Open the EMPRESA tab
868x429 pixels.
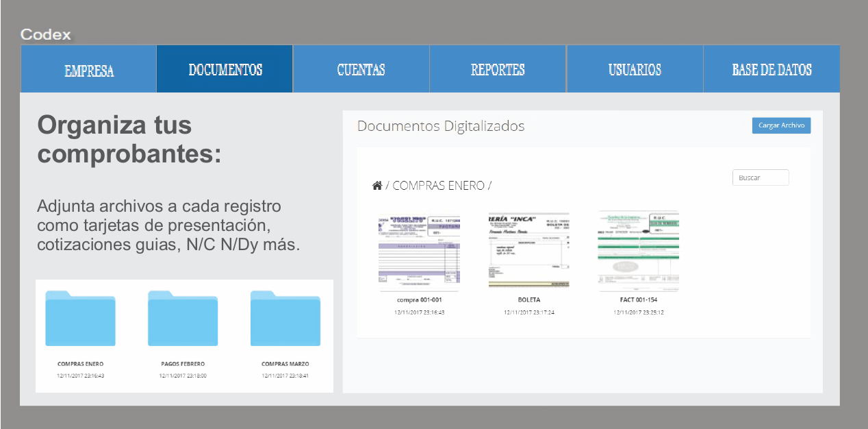point(89,69)
